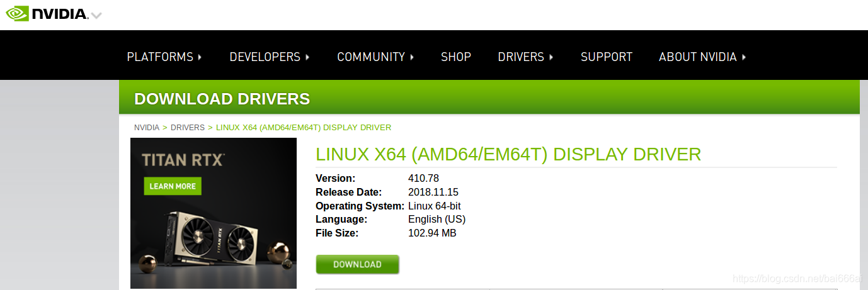Click the LEARN MORE button on Titan RTX ad

173,186
